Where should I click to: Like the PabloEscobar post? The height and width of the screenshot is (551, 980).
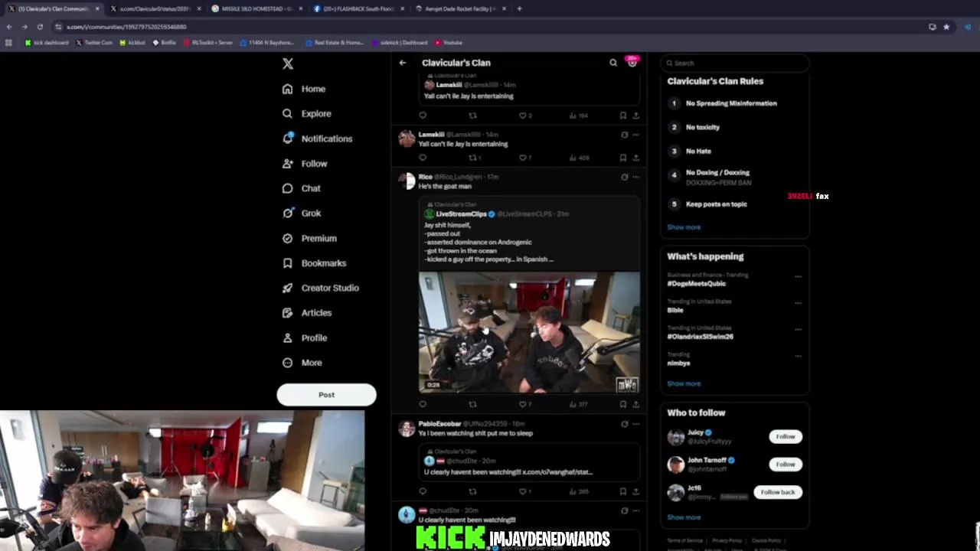[524, 491]
